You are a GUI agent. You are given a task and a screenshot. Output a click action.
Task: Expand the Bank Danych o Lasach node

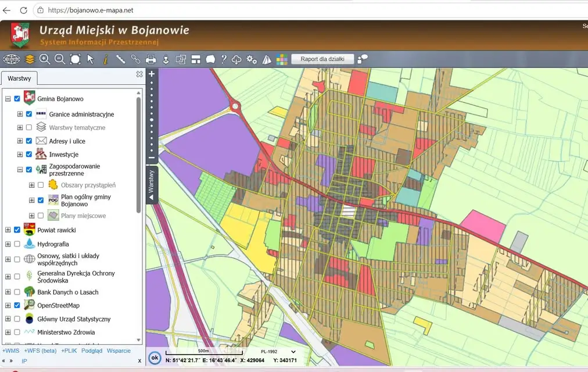[x=8, y=292]
